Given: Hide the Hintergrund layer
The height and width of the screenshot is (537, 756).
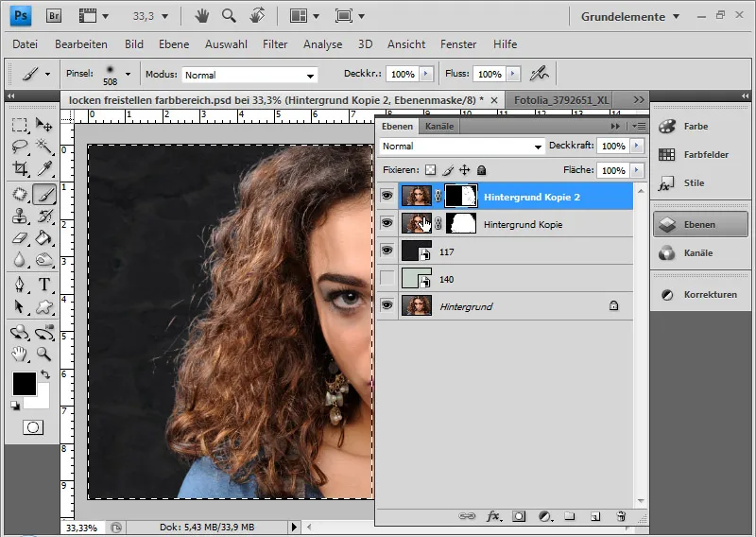Looking at the screenshot, I should 387,305.
